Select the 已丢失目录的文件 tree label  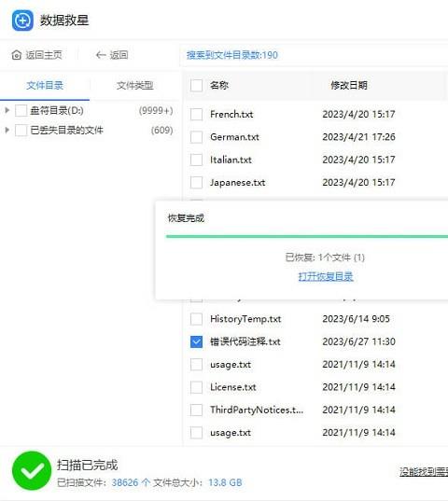click(x=67, y=130)
